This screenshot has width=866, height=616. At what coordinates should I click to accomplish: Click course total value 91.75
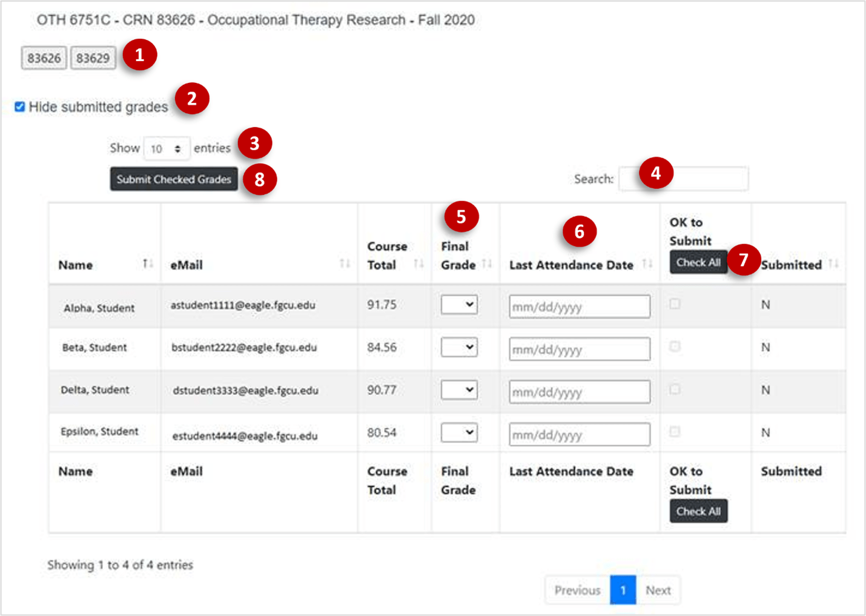coord(382,305)
